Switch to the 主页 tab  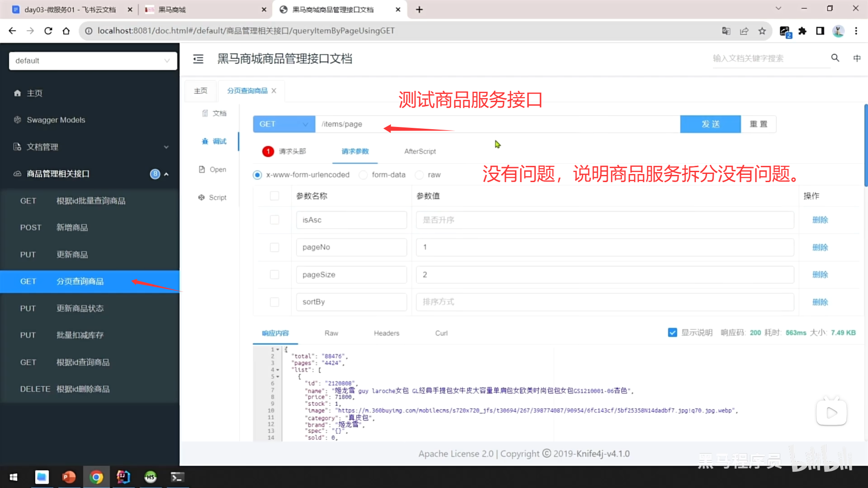coord(200,90)
